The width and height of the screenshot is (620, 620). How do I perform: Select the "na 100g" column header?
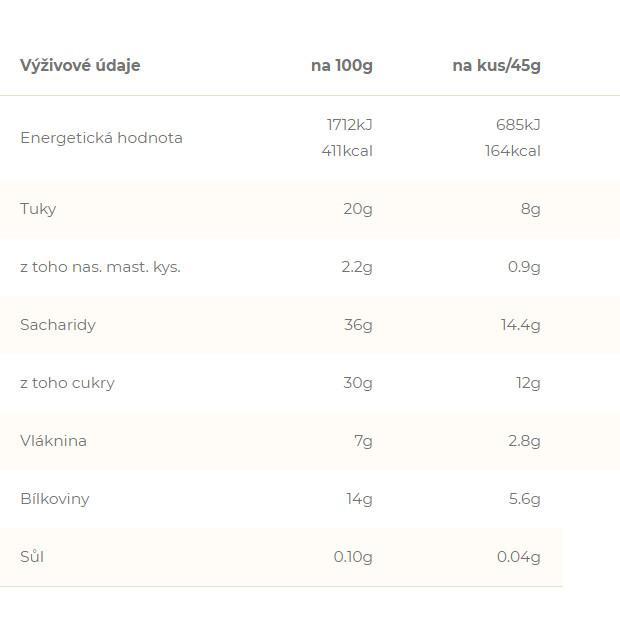(x=341, y=66)
